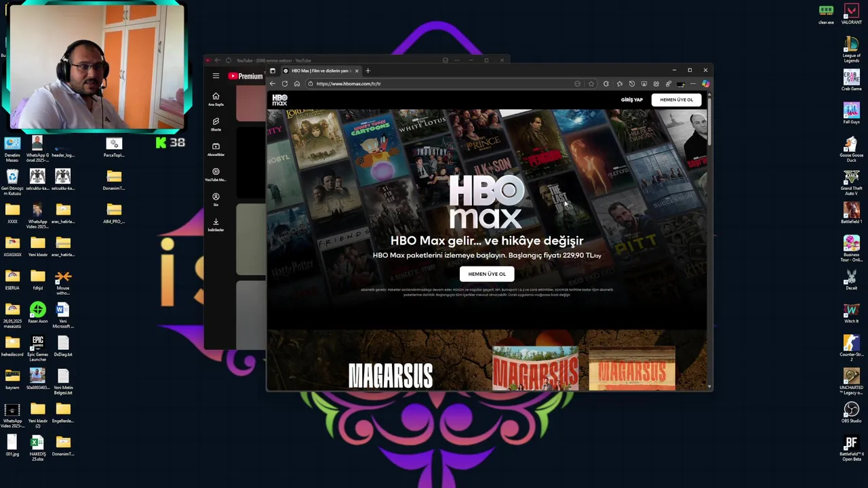Select the AIM_PRO folder on desktop
868x488 pixels.
coord(114,212)
